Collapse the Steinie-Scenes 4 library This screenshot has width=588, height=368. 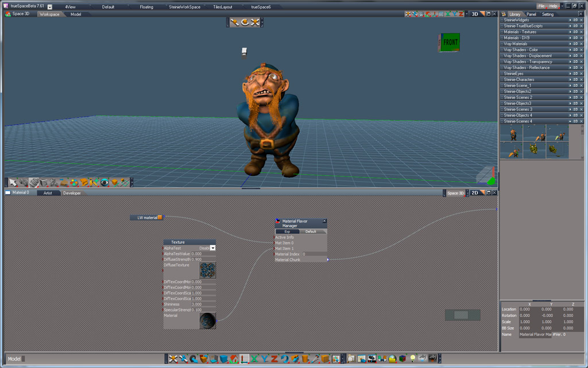(x=570, y=121)
